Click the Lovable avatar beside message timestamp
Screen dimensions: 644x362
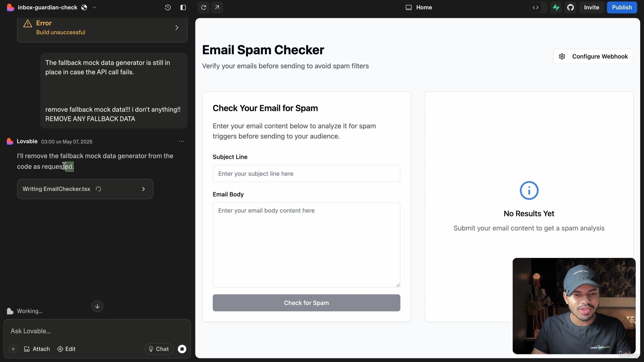(x=10, y=141)
